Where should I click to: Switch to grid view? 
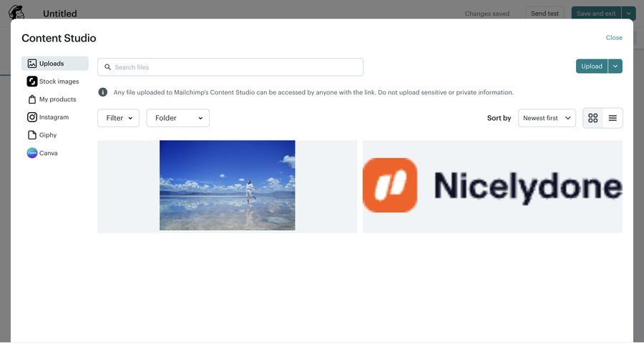pyautogui.click(x=592, y=118)
